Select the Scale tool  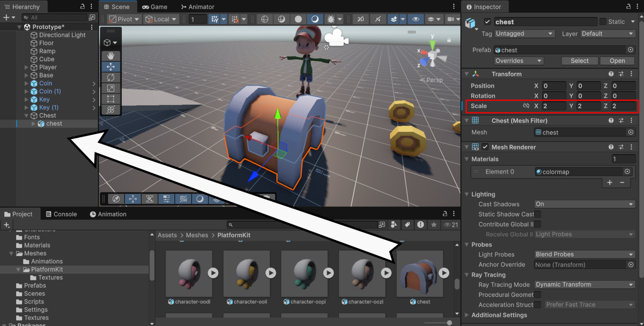click(111, 88)
